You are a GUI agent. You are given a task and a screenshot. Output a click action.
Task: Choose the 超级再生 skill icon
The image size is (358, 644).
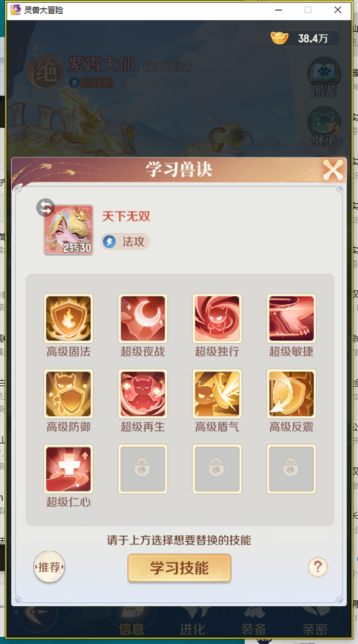tap(143, 393)
